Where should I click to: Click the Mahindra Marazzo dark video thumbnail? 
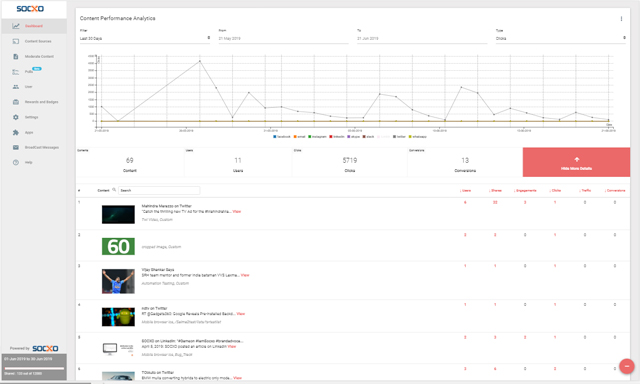118,215
